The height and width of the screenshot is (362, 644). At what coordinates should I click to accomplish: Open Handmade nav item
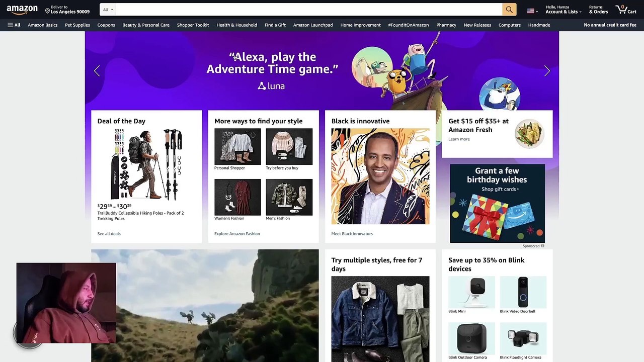click(539, 25)
